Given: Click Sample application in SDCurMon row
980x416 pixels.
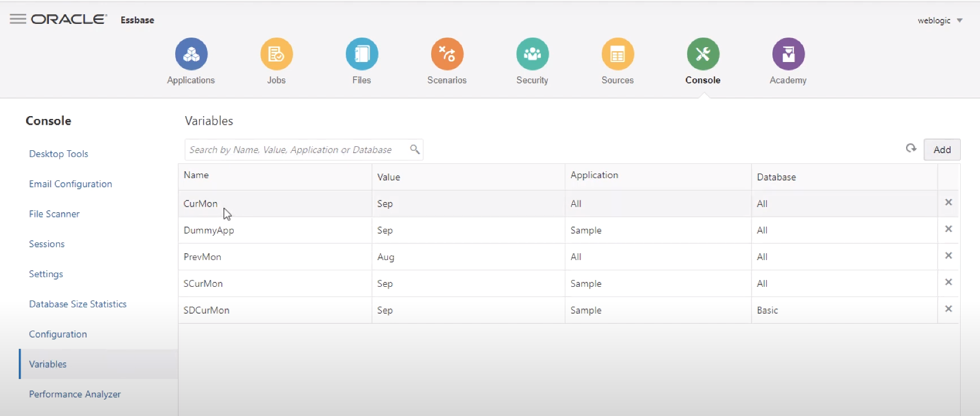Looking at the screenshot, I should click(586, 310).
